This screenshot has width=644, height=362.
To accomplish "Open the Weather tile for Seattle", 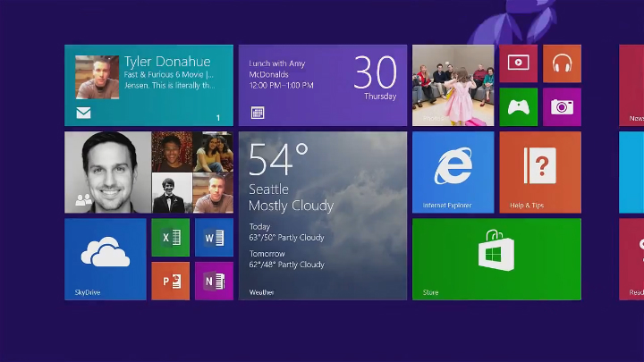I will [323, 216].
